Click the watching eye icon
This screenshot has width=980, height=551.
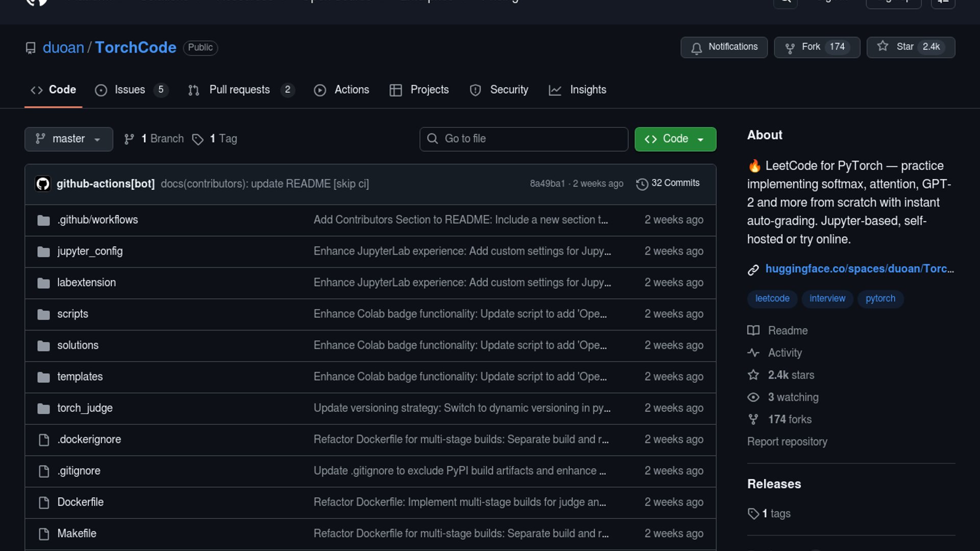753,397
